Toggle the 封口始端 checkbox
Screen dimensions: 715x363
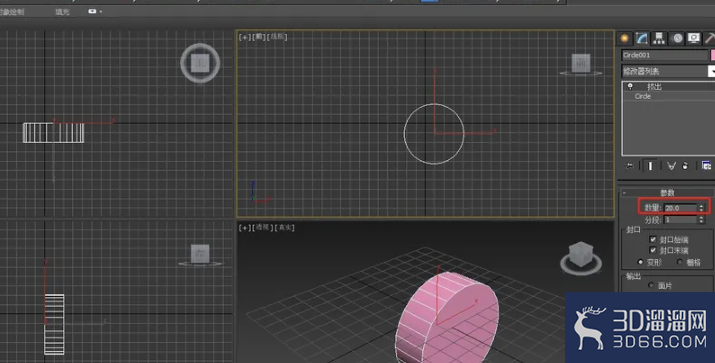click(653, 239)
